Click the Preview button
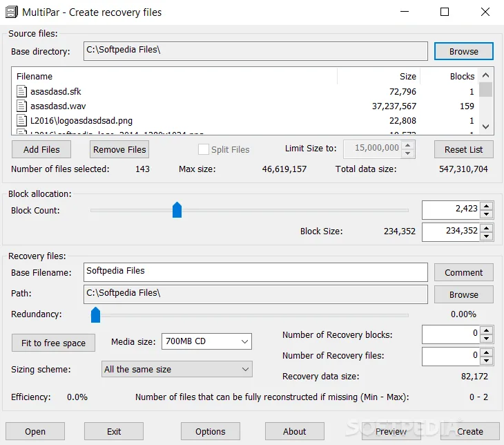 391,431
